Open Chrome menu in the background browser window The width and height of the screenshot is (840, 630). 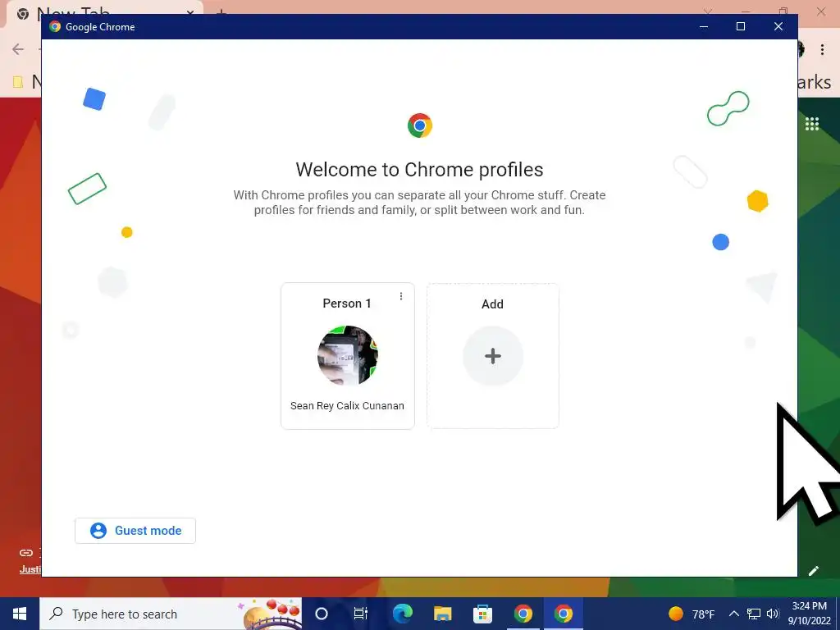tap(822, 49)
